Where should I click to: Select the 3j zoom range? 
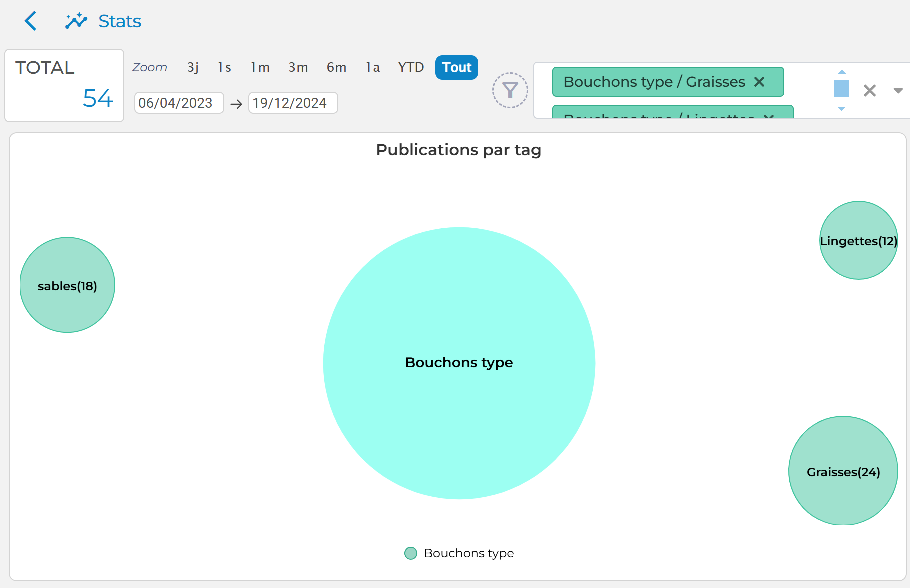pyautogui.click(x=193, y=67)
